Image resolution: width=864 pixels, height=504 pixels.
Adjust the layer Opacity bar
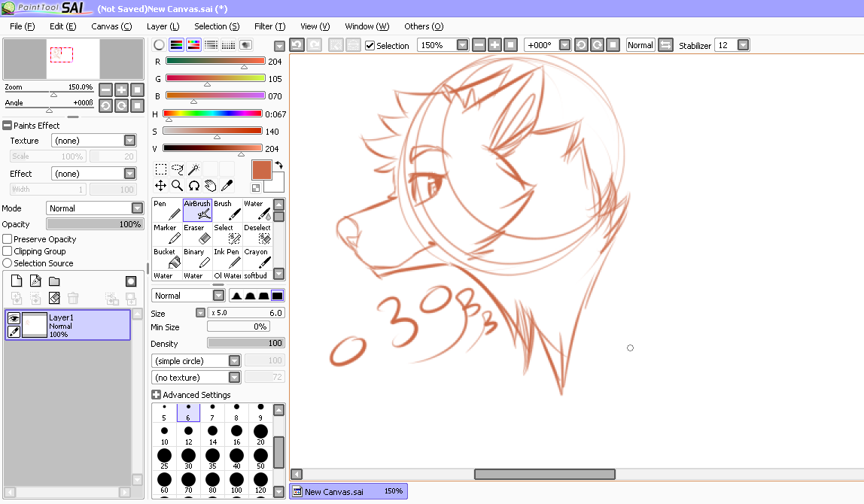coord(95,224)
